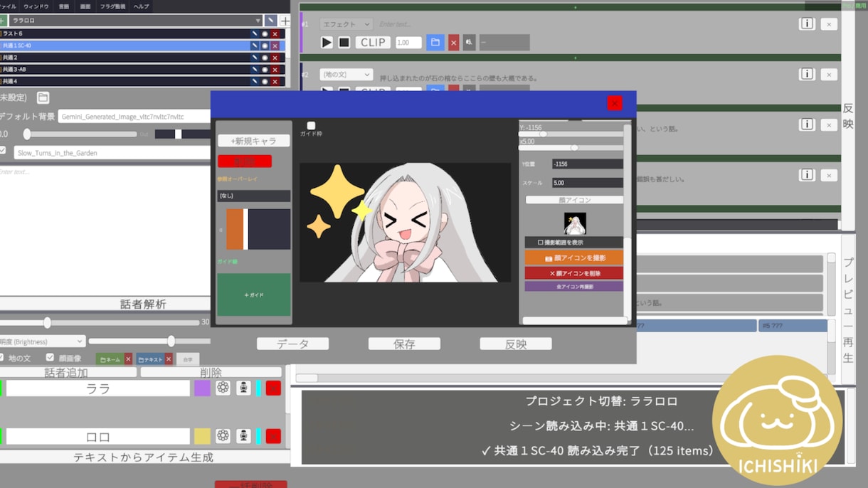Toggle 撮影範囲を表示 checkbox

[x=541, y=243]
